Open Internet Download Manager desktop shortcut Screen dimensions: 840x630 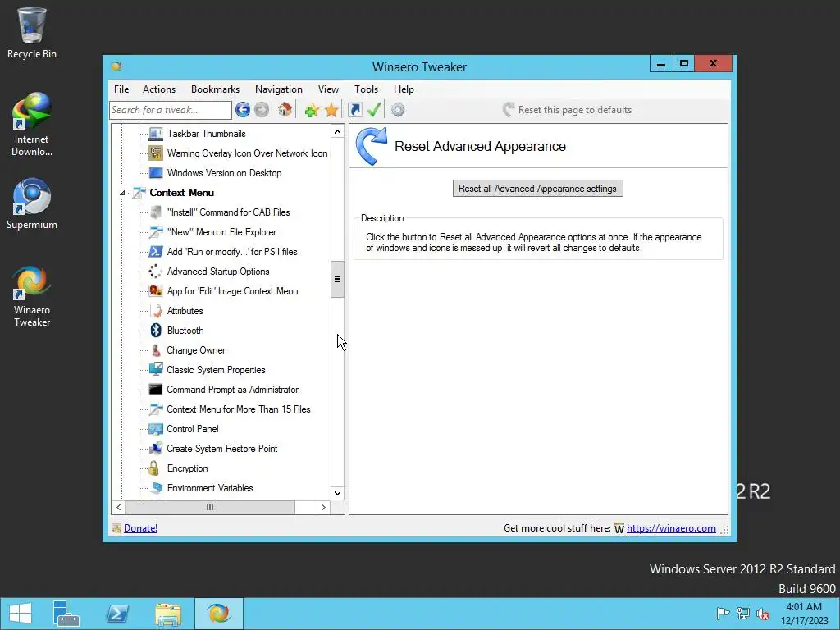coord(32,125)
